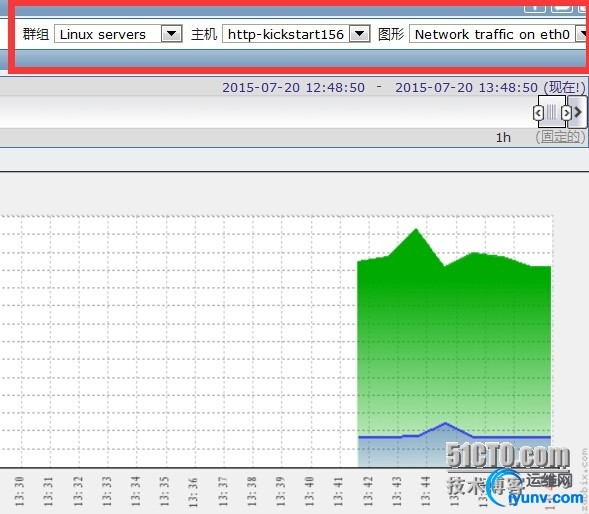Choose the Network traffic on eth0 graph box

tap(499, 34)
